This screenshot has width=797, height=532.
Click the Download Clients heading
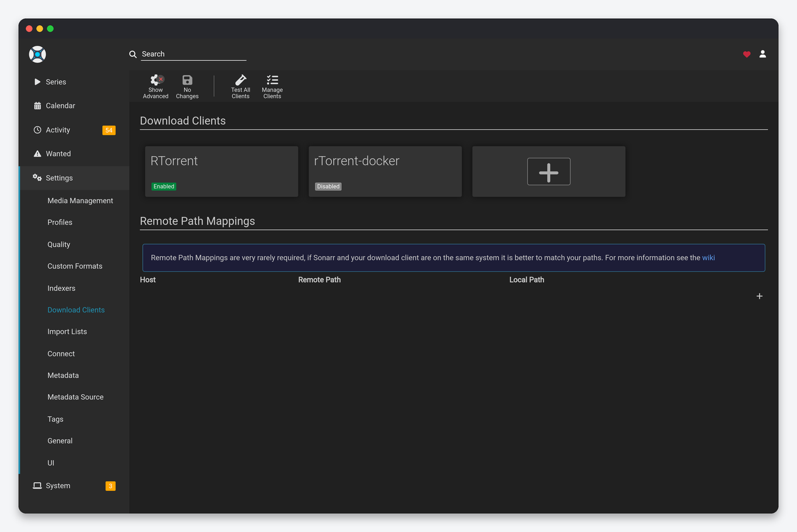click(183, 121)
